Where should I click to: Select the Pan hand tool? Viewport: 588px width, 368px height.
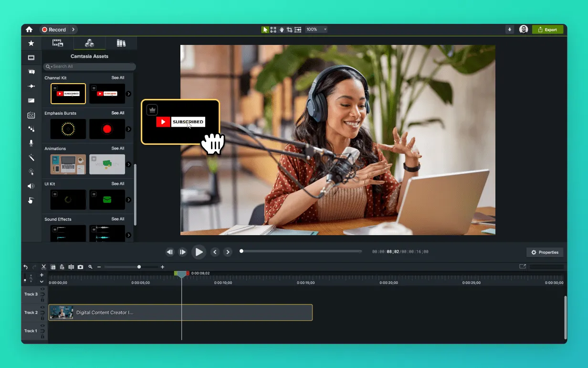tap(282, 30)
